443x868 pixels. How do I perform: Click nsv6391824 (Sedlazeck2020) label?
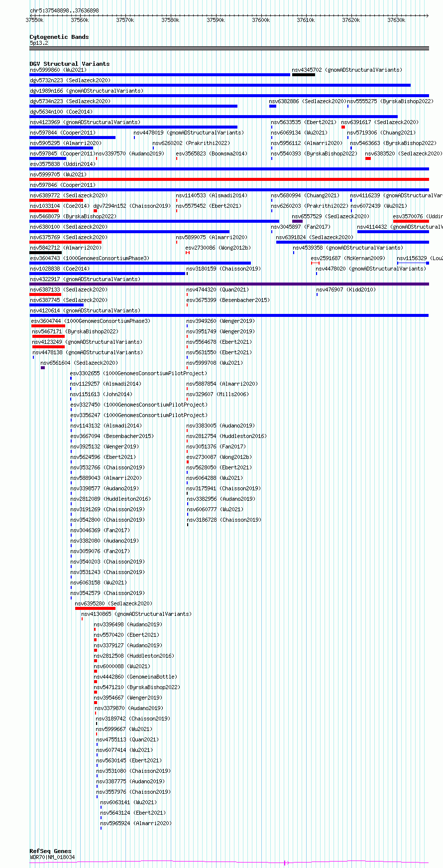point(315,238)
